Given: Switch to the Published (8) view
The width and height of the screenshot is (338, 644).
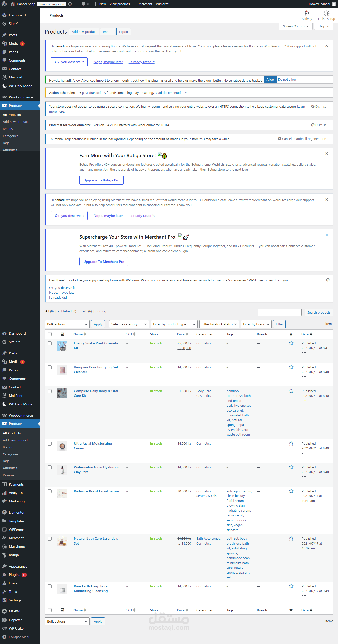Looking at the screenshot, I should click(67, 311).
